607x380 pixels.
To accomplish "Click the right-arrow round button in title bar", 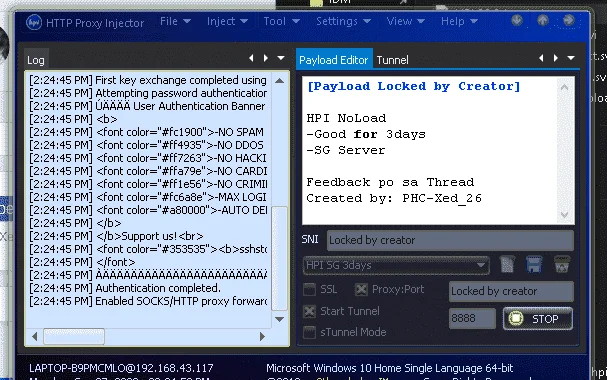I will pyautogui.click(x=569, y=20).
